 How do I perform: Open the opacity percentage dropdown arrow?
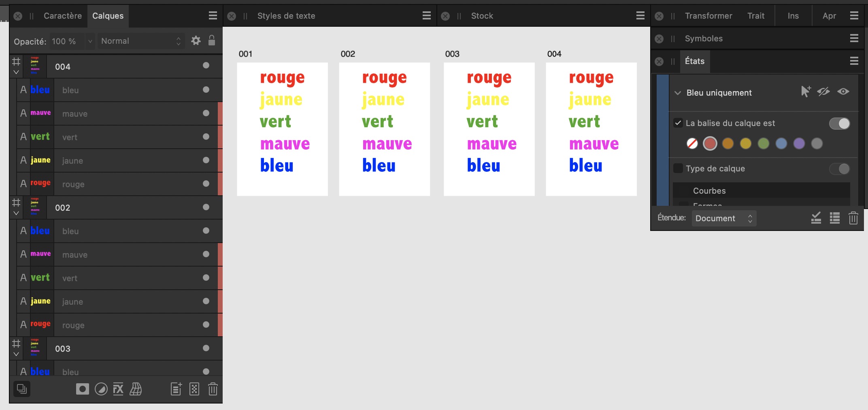point(90,41)
